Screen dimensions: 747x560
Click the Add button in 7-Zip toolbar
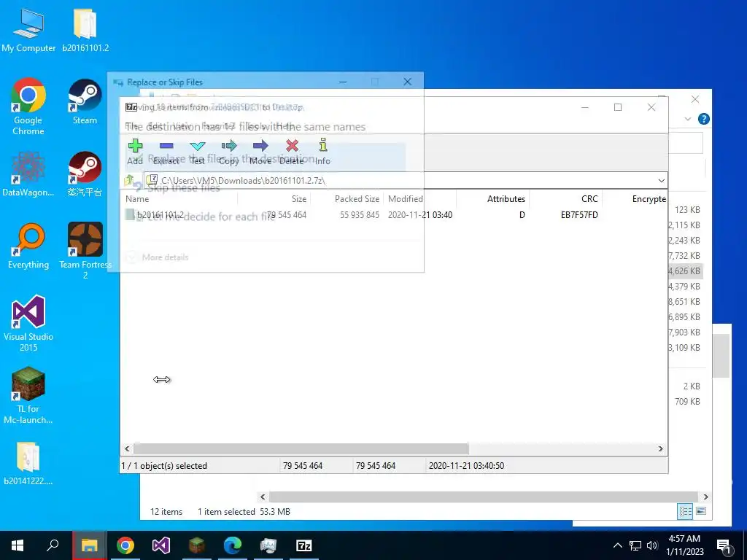coord(135,152)
